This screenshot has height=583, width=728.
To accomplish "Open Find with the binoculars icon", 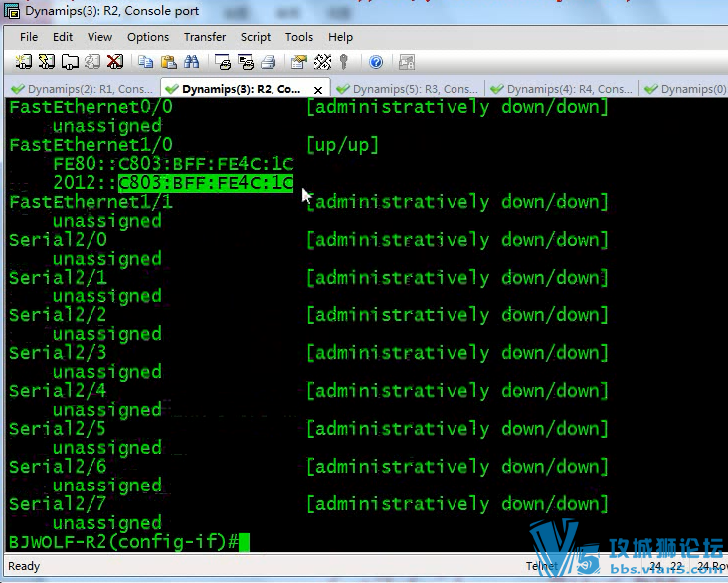I will coord(192,62).
